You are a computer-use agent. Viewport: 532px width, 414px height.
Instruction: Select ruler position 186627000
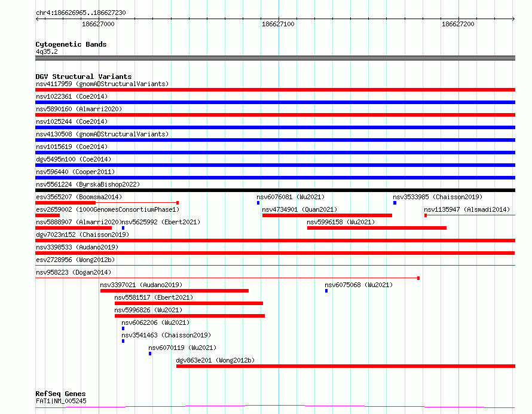(98, 24)
